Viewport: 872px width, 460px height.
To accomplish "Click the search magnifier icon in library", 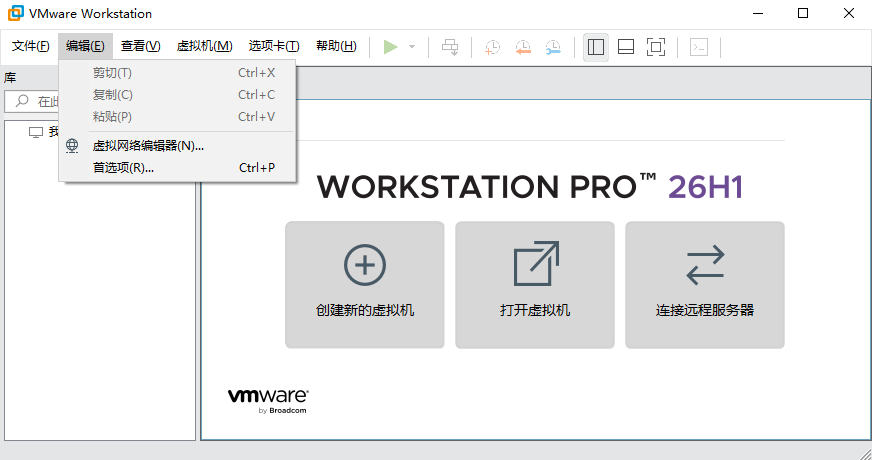I will pyautogui.click(x=22, y=101).
